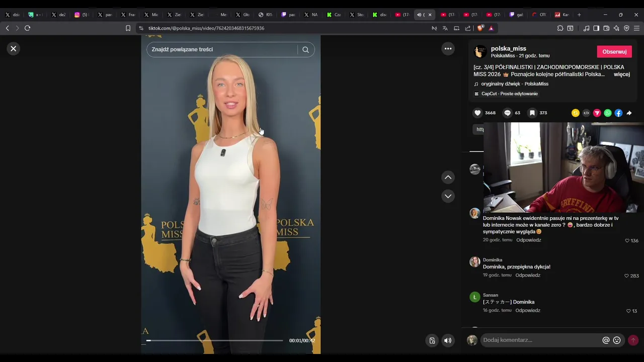Click browser back arrow
This screenshot has height=362, width=644.
pos(7,28)
